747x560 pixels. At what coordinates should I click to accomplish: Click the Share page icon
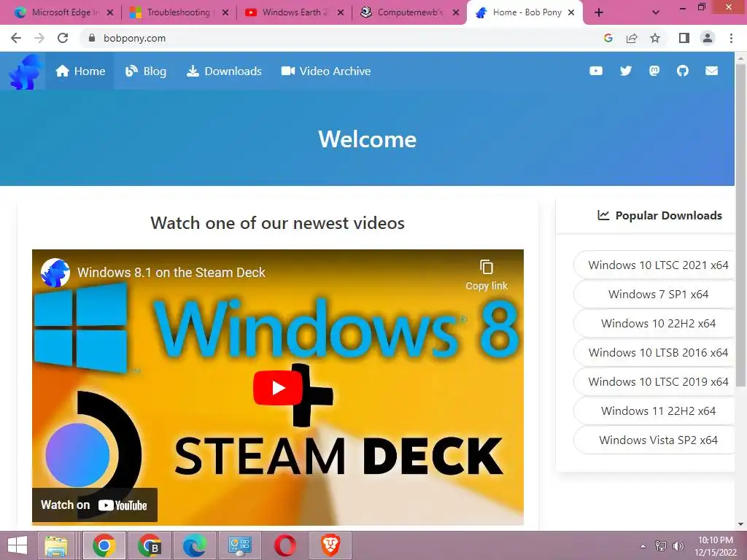click(632, 38)
